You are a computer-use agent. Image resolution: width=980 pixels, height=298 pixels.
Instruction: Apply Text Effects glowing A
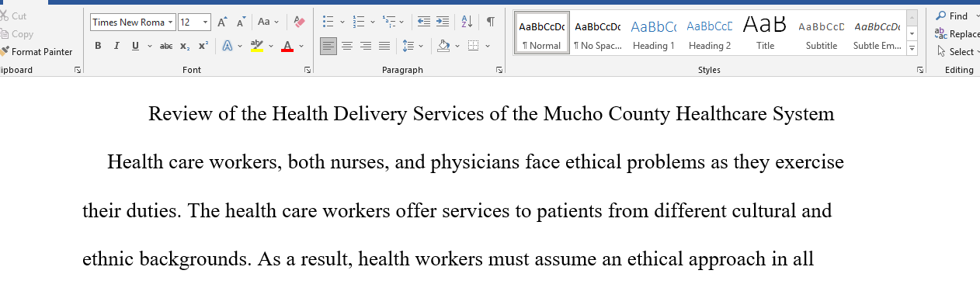pos(228,46)
